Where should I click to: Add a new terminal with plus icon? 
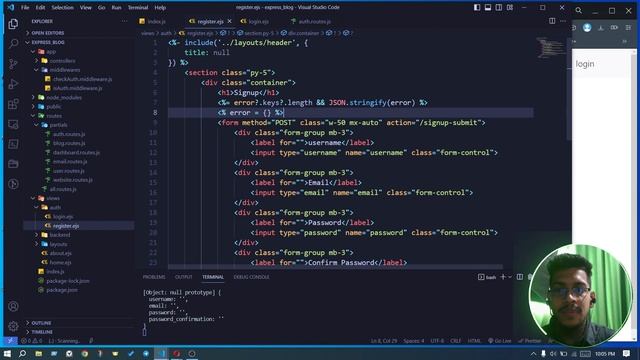click(x=503, y=277)
